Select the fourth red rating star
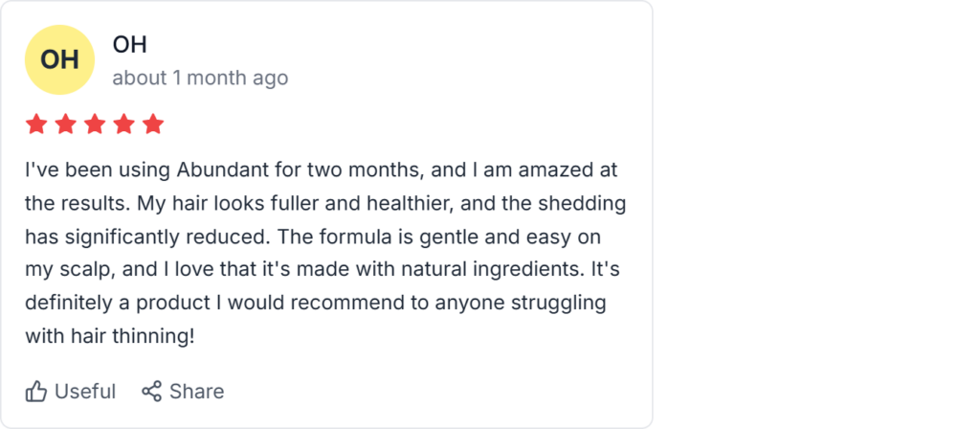The height and width of the screenshot is (429, 980). point(124,124)
